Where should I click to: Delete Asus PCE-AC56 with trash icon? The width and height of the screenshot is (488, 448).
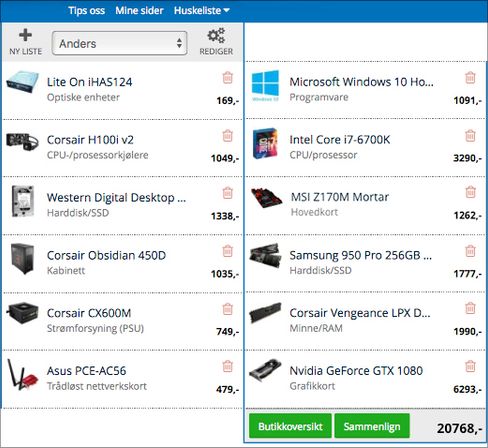click(228, 366)
